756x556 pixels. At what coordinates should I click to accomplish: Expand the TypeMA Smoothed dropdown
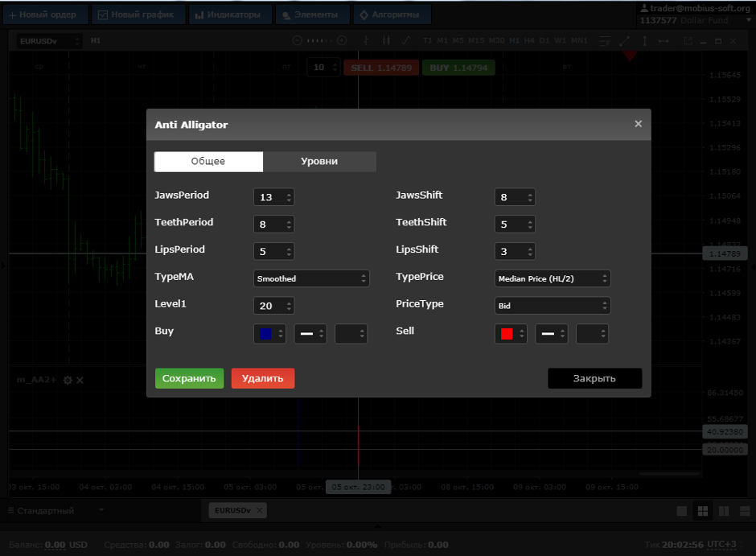(311, 278)
